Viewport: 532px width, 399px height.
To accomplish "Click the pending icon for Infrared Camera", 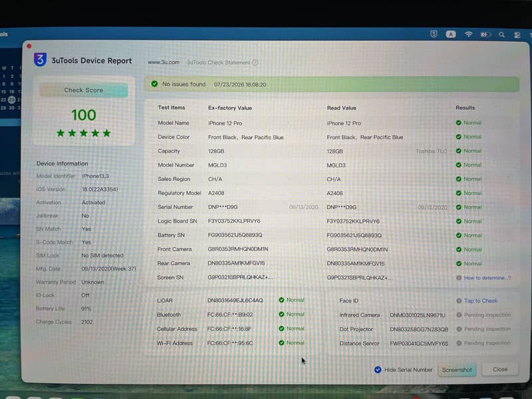I will (x=459, y=315).
